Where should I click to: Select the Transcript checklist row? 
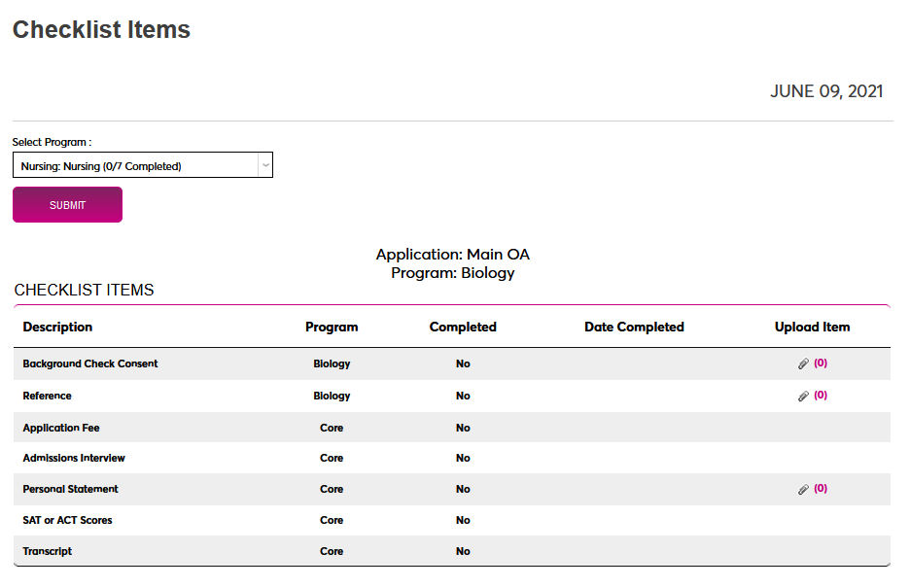48,551
